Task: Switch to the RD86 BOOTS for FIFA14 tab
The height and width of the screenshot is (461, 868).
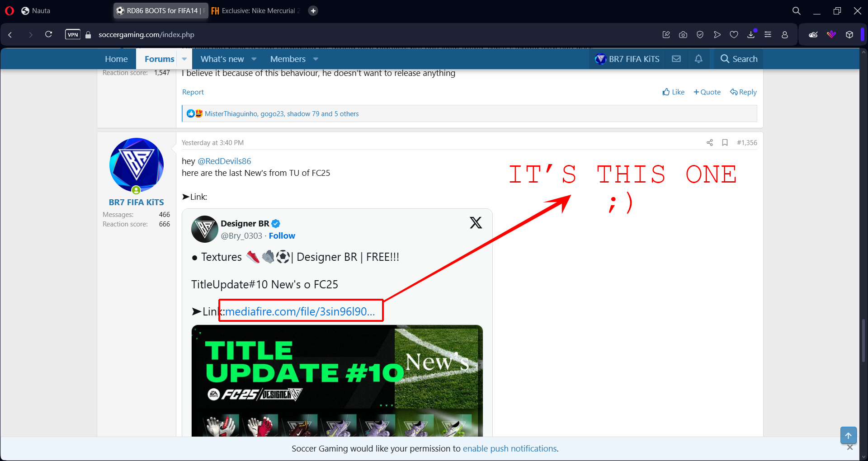Action: click(x=160, y=10)
